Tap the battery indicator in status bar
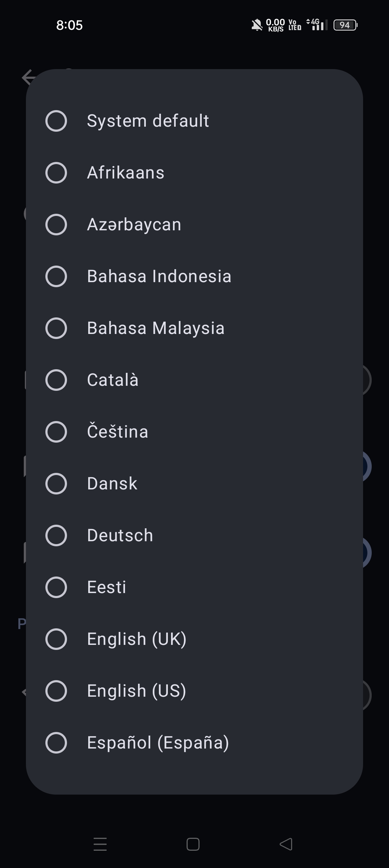 [345, 25]
